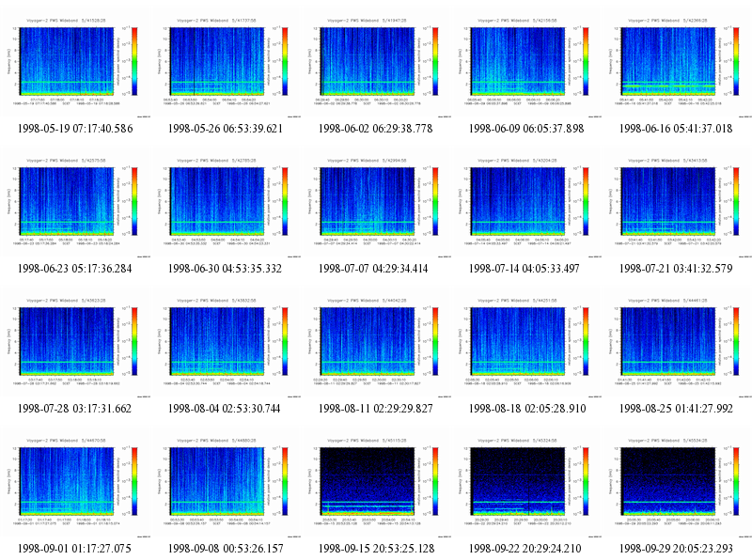Click the caption text "1998-07-28 03:17:31.662"
Screen dimensions: 752x560
tap(74, 409)
